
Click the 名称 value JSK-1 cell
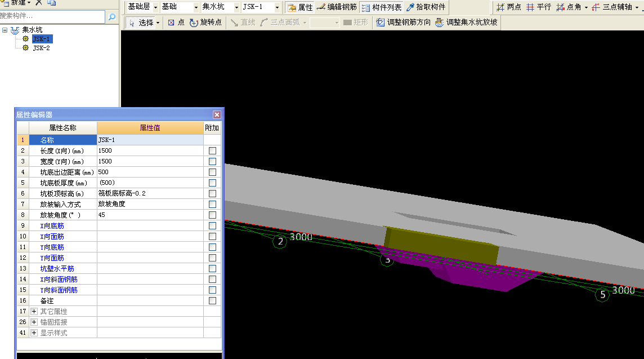click(x=150, y=140)
